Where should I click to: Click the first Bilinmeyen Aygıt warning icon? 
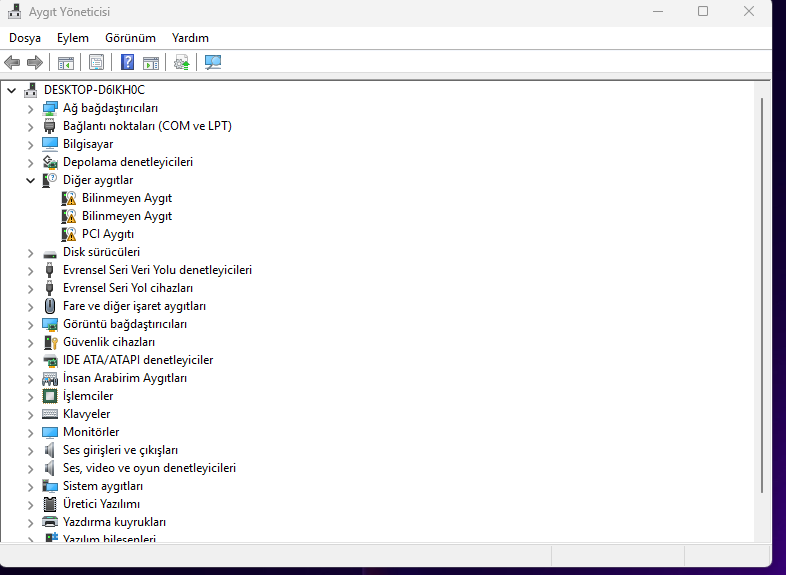pyautogui.click(x=69, y=199)
